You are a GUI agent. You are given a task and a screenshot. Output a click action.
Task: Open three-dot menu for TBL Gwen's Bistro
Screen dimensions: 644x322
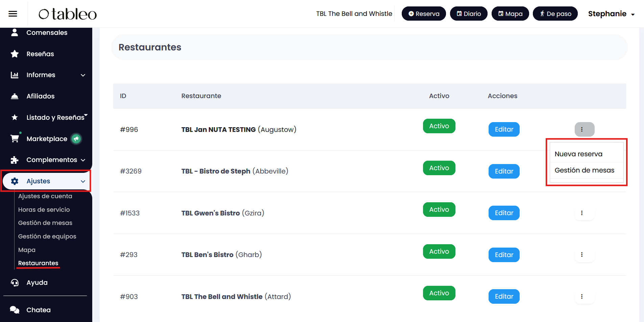(581, 213)
